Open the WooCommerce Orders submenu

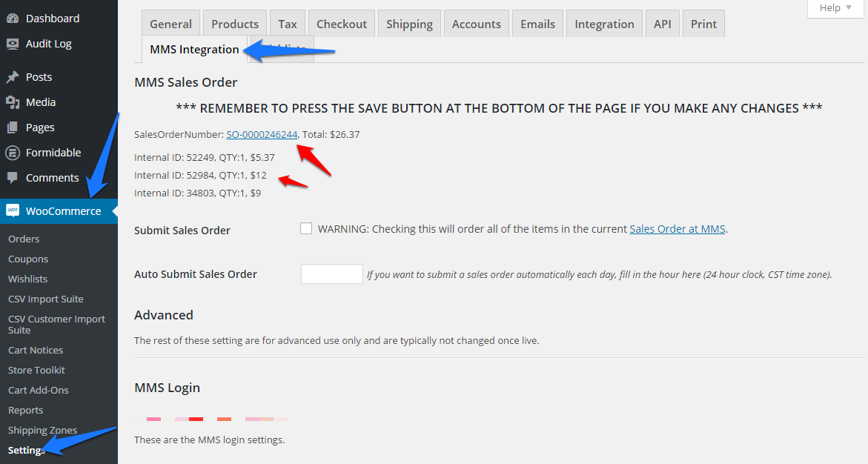coord(24,239)
